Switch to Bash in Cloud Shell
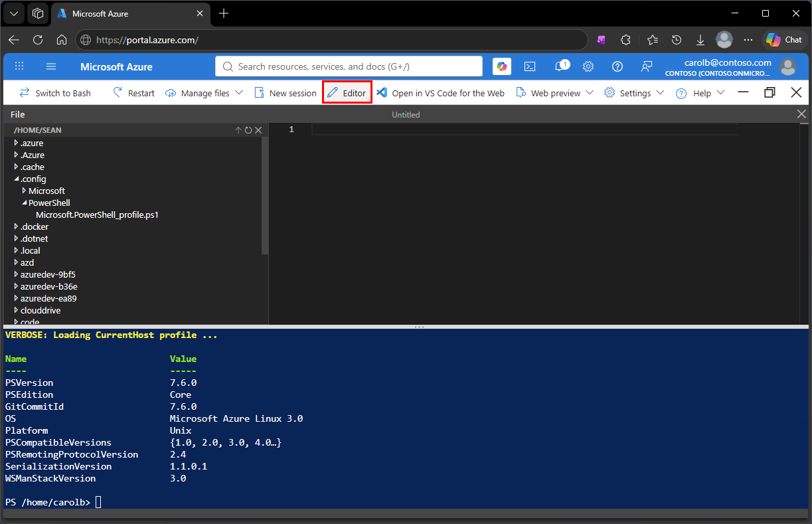812x524 pixels. (55, 93)
